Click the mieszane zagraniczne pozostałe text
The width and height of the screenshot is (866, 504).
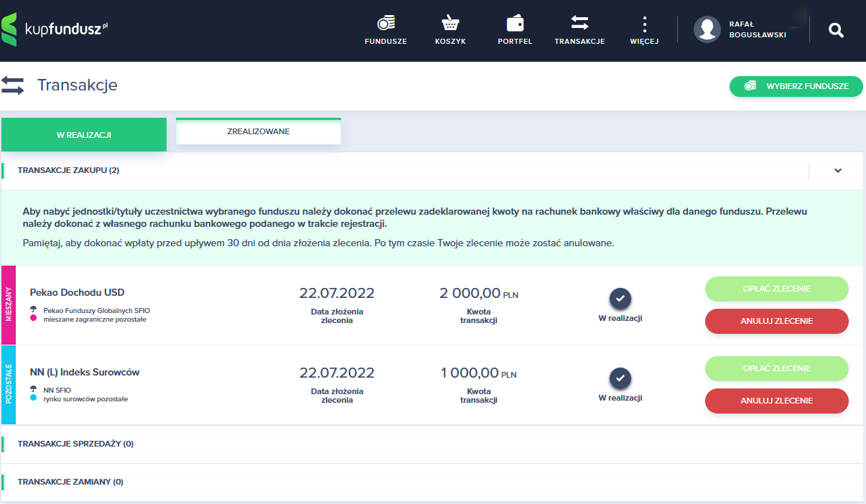coord(95,319)
